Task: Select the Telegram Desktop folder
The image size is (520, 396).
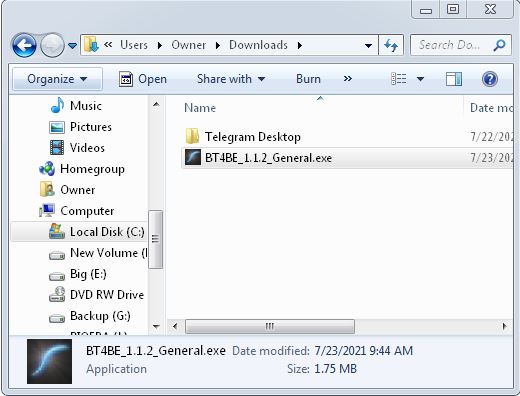Action: pyautogui.click(x=253, y=137)
